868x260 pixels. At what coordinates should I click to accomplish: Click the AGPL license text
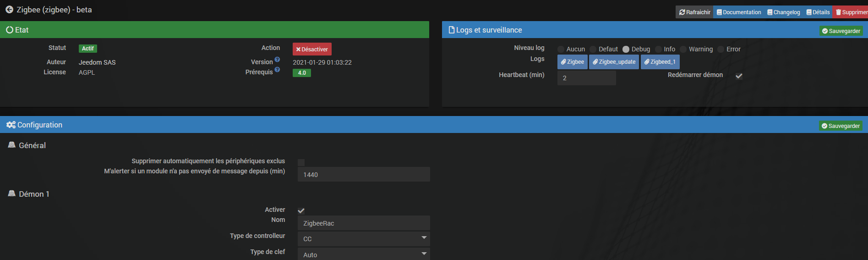coord(87,72)
